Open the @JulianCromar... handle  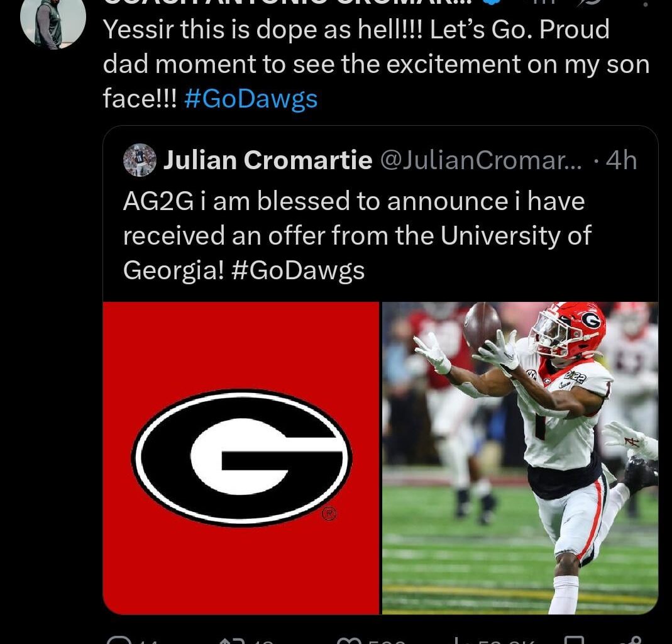click(x=482, y=160)
